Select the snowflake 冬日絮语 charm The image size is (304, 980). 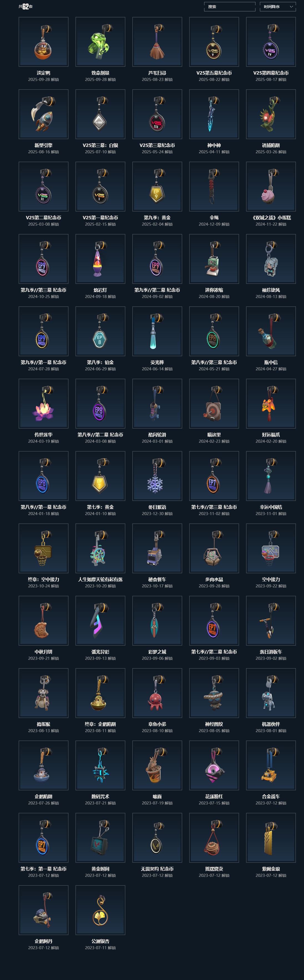tap(157, 476)
